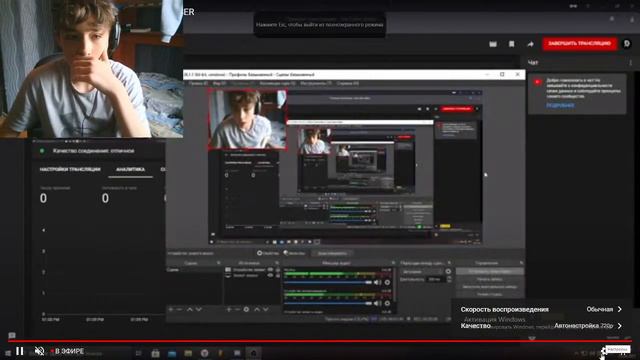Click the Windows Start button
640x360 pixels.
click(8, 353)
